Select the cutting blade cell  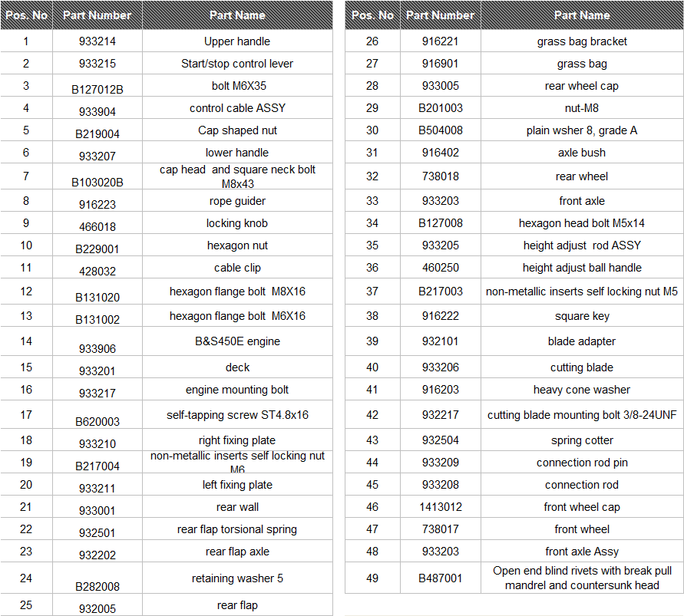(582, 367)
